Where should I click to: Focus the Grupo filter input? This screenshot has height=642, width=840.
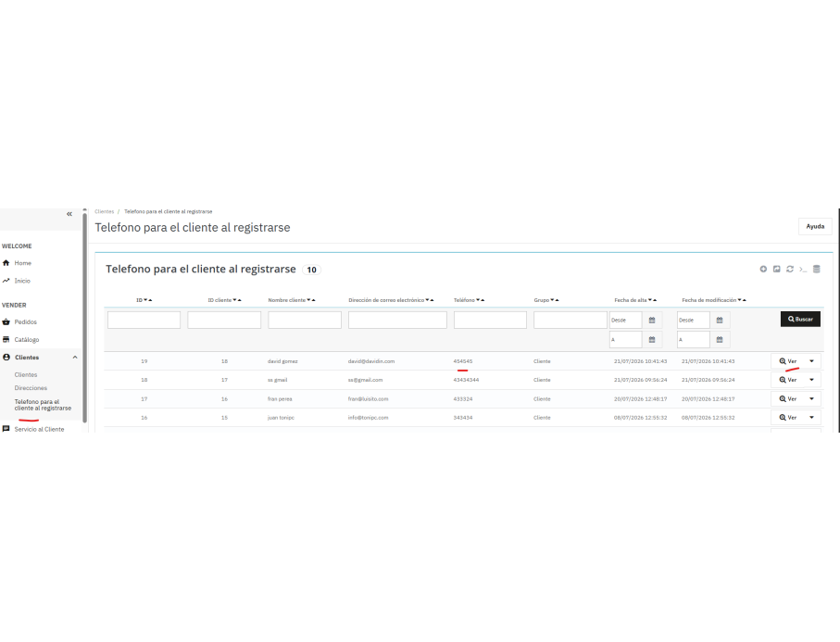570,320
